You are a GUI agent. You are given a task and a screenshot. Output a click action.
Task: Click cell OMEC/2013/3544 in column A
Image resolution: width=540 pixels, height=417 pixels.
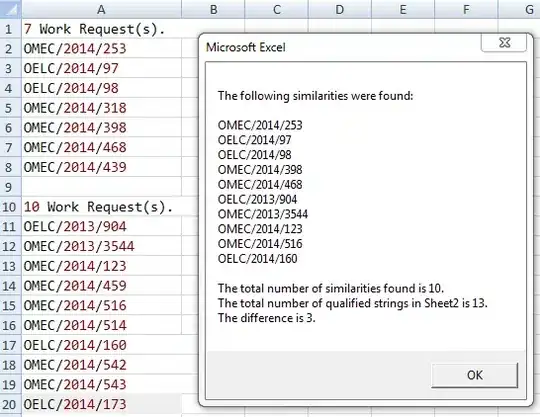pos(101,246)
